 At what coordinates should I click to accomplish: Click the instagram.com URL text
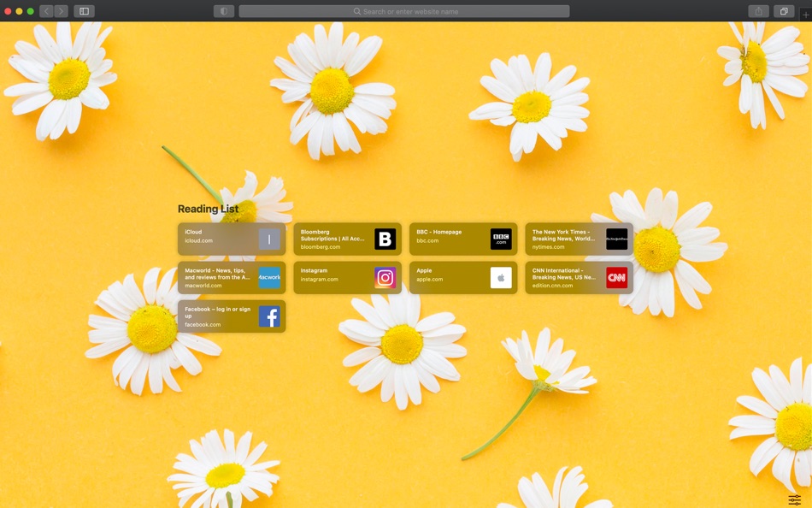click(x=320, y=279)
